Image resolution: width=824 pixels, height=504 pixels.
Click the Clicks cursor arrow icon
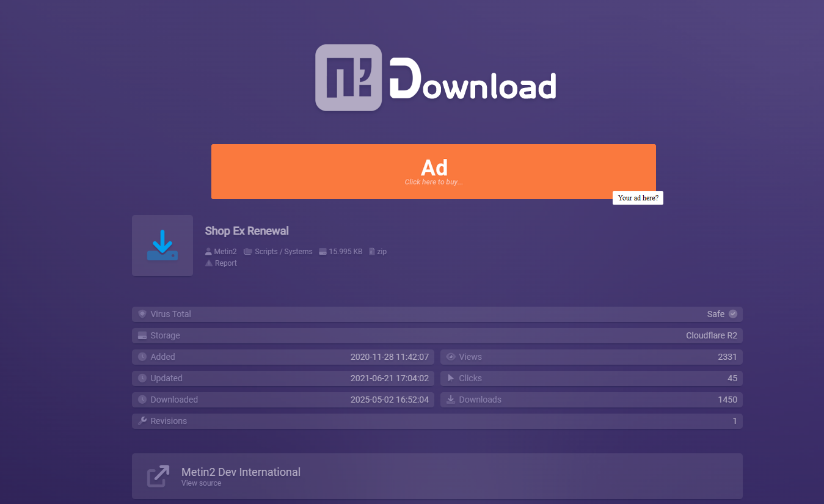[451, 378]
